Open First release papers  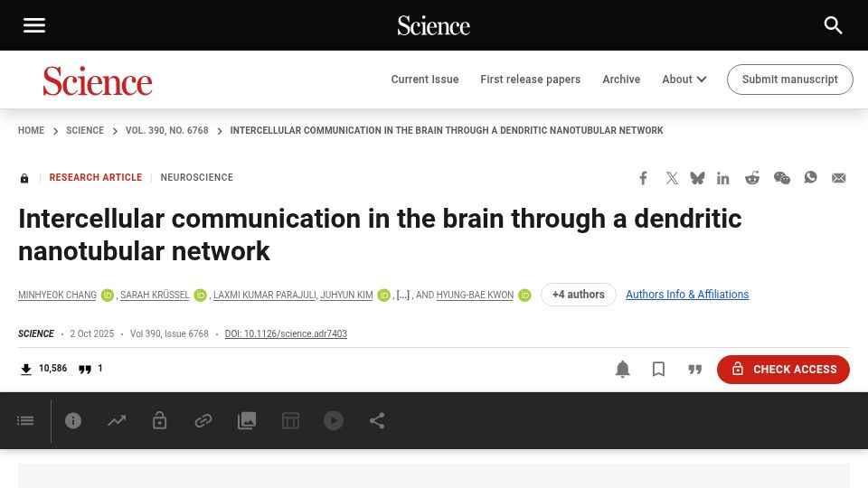click(531, 80)
